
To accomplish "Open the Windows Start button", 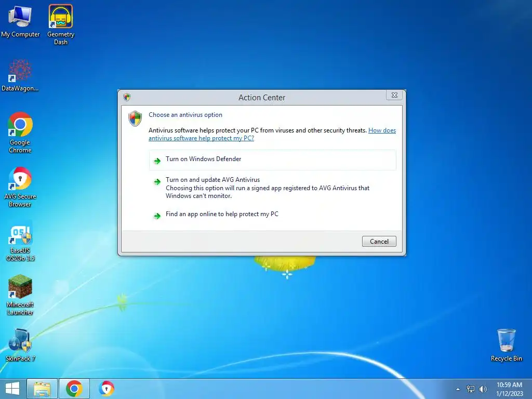I will coord(12,389).
